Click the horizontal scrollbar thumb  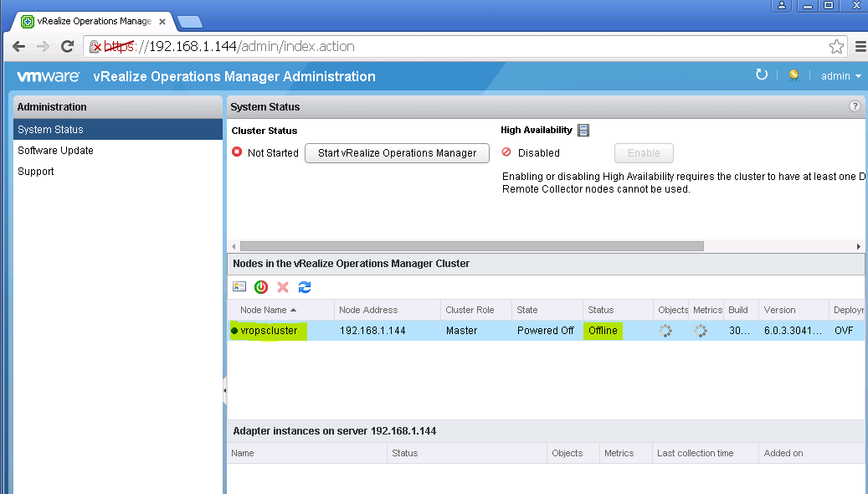[471, 246]
